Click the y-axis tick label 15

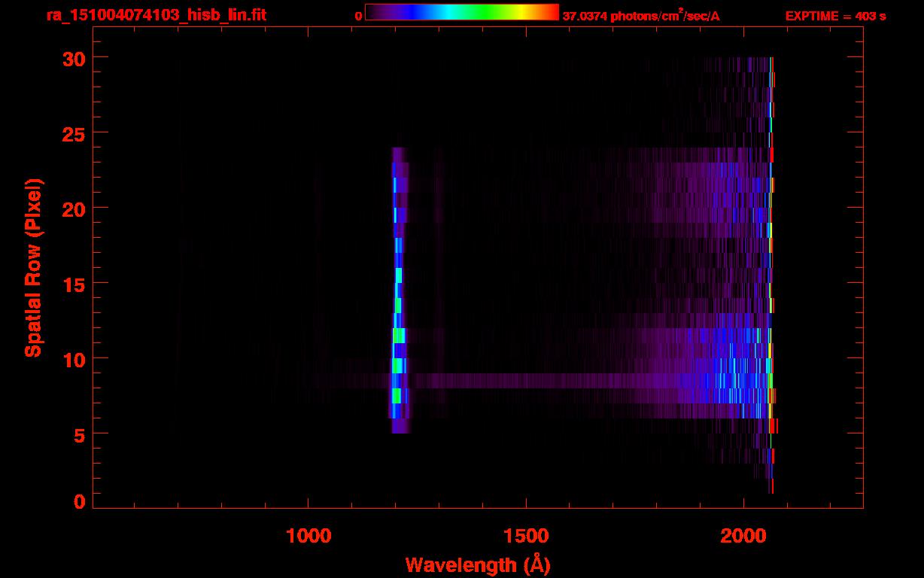point(73,284)
